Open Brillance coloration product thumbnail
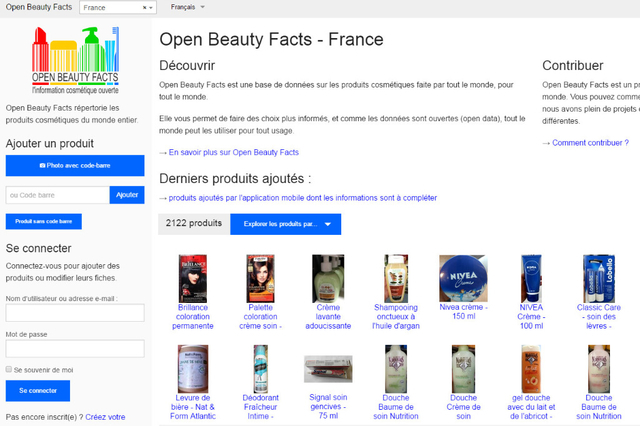640x426 pixels. pyautogui.click(x=193, y=279)
